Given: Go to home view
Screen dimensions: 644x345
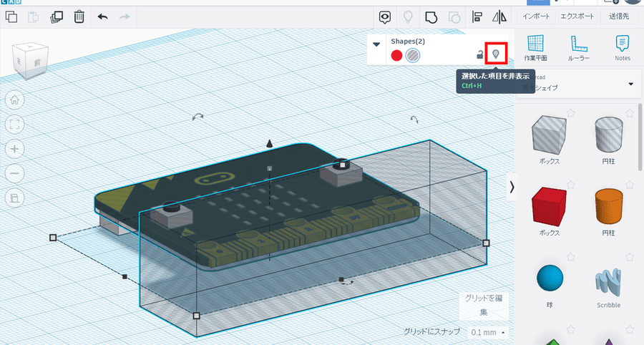Looking at the screenshot, I should tap(15, 99).
